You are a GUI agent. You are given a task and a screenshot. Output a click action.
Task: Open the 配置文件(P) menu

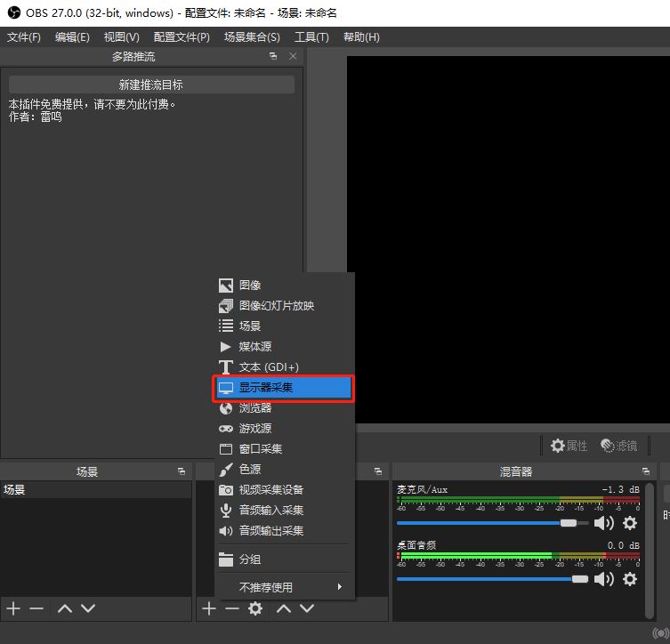pos(182,37)
